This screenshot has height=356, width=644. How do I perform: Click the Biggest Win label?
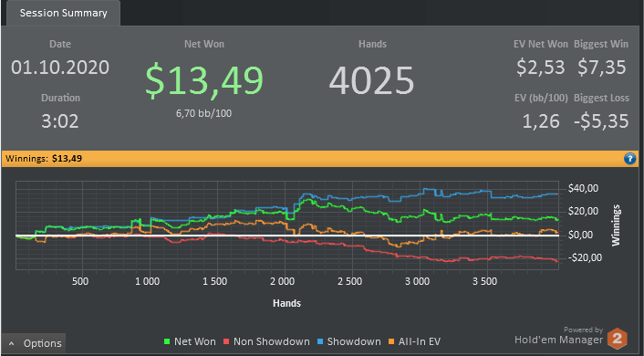coord(601,44)
